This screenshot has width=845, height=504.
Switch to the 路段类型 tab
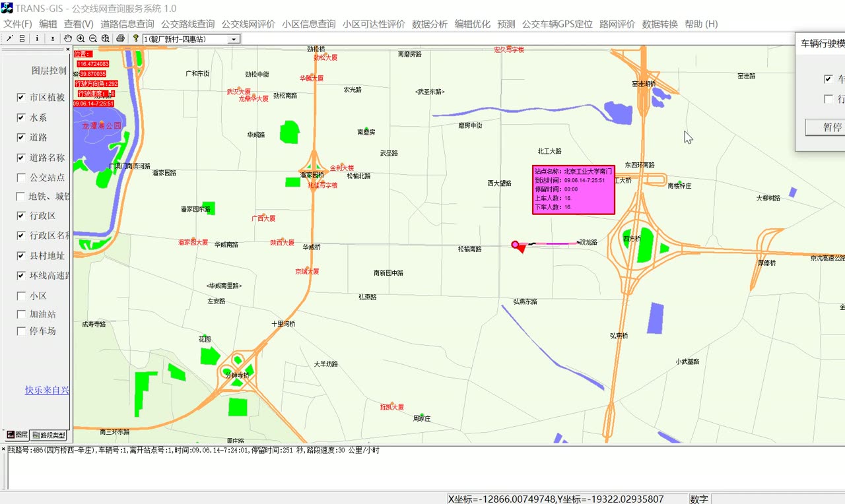(49, 435)
